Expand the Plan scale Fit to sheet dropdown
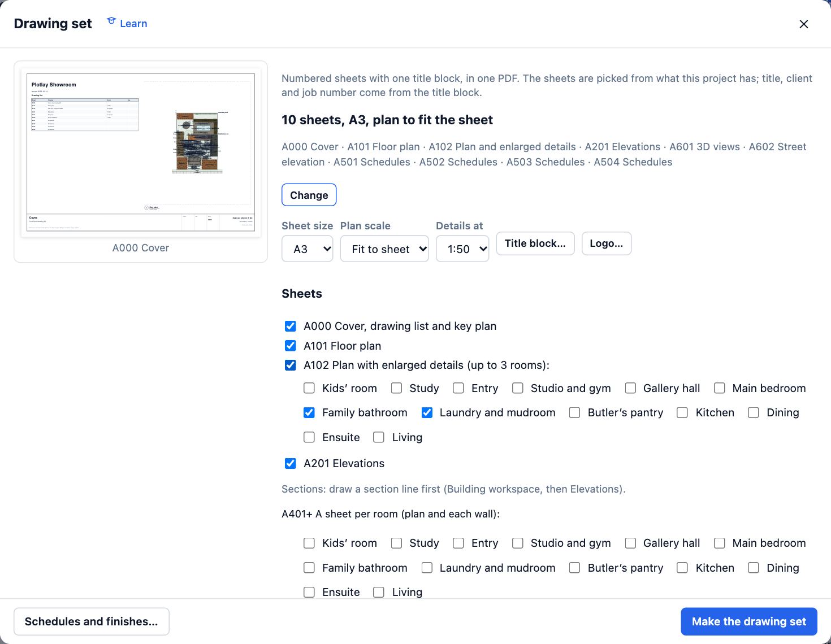 coord(384,249)
